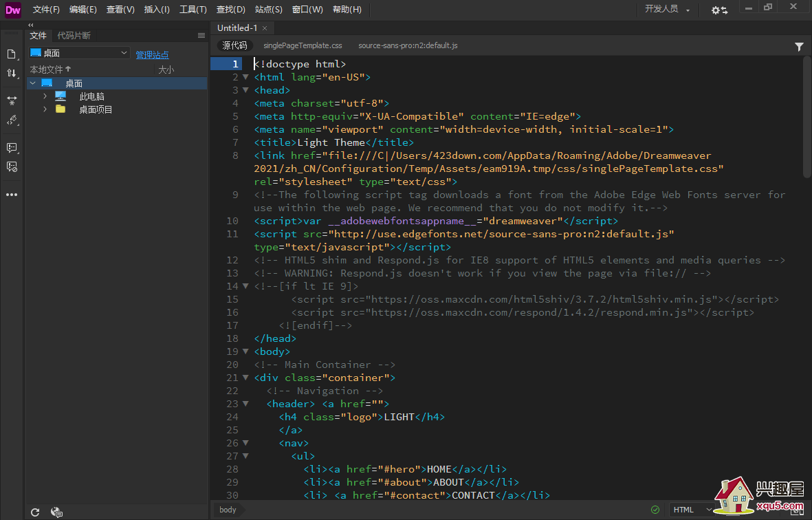
Task: Open the 查找(D) menu
Action: coord(230,10)
